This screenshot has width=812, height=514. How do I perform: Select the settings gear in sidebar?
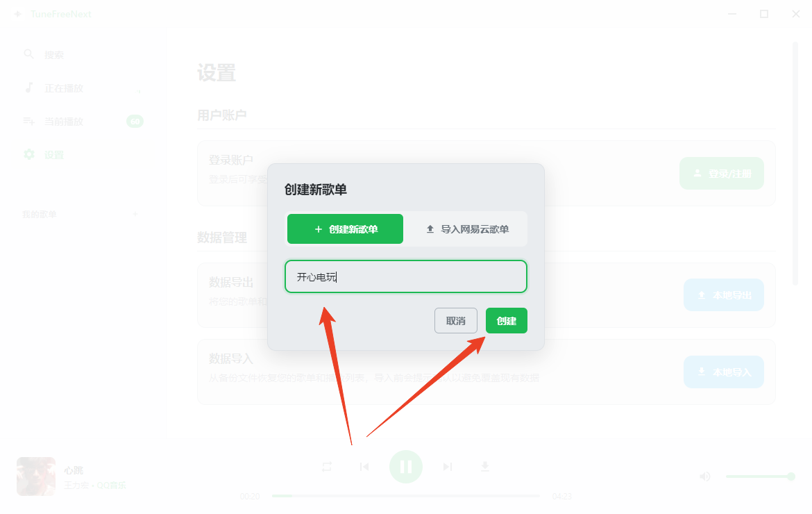[29, 154]
